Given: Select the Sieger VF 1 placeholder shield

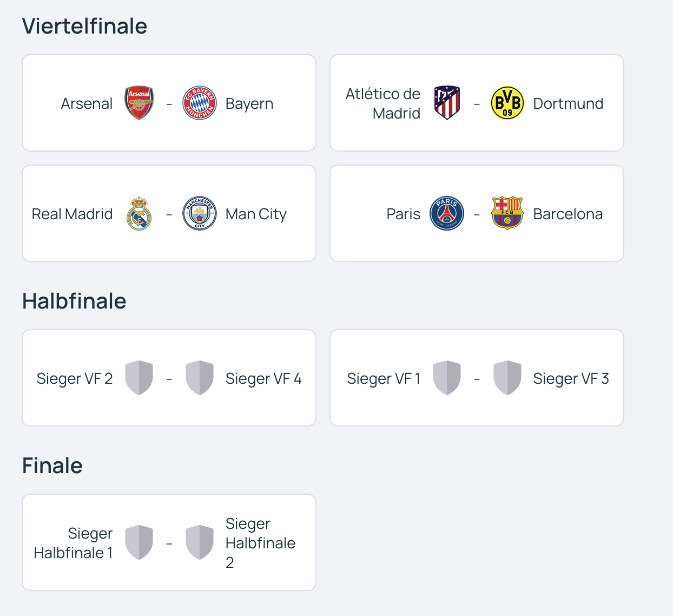Looking at the screenshot, I should click(x=447, y=378).
